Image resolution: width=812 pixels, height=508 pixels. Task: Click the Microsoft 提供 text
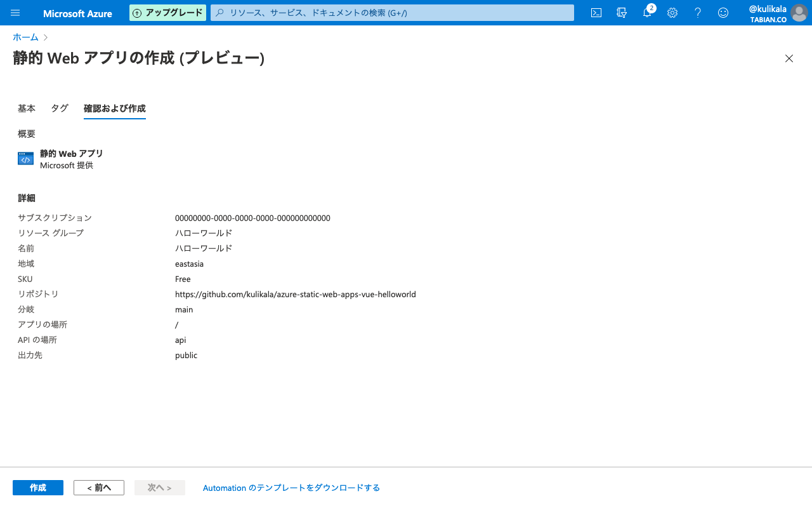coord(67,165)
